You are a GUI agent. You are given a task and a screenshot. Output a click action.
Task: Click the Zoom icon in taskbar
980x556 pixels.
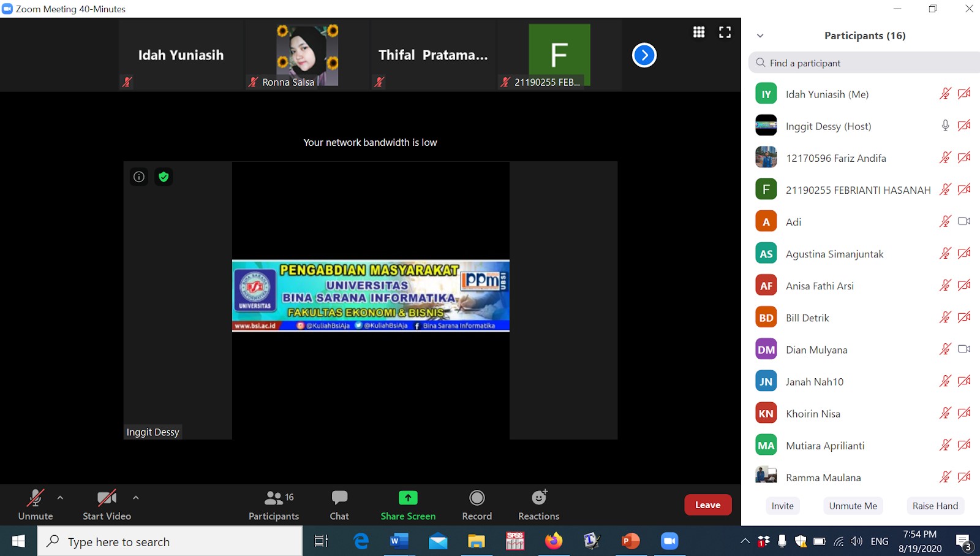click(x=669, y=541)
